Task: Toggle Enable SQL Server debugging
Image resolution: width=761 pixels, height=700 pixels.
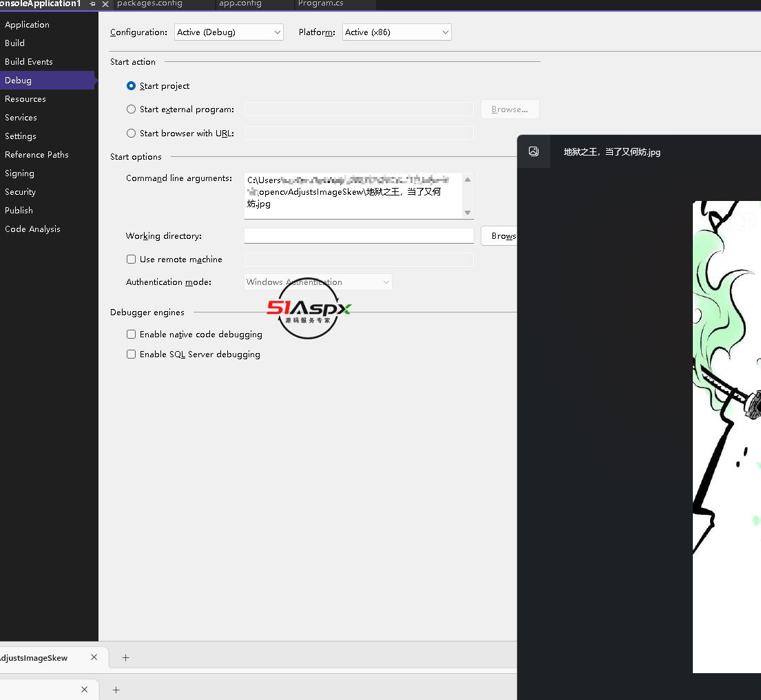Action: 131,354
